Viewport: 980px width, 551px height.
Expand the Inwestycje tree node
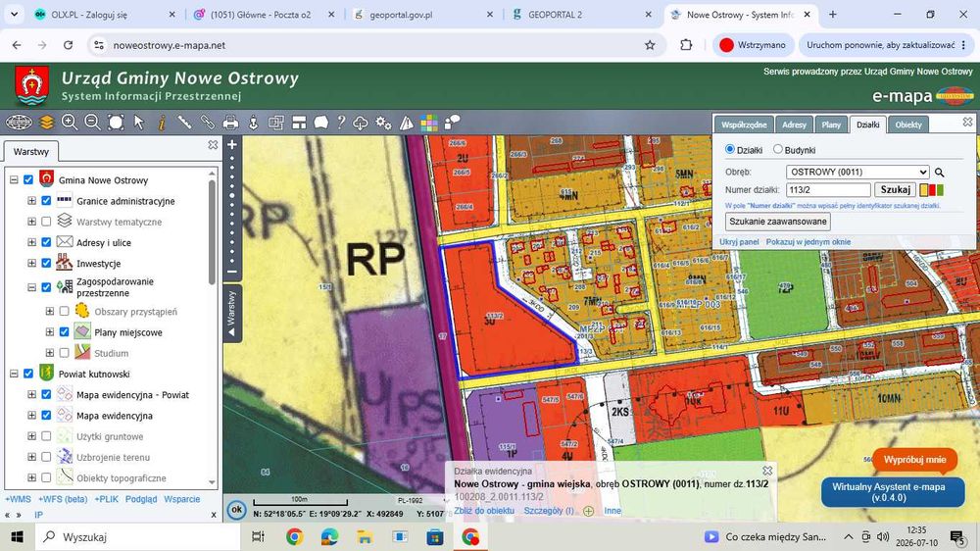32,264
